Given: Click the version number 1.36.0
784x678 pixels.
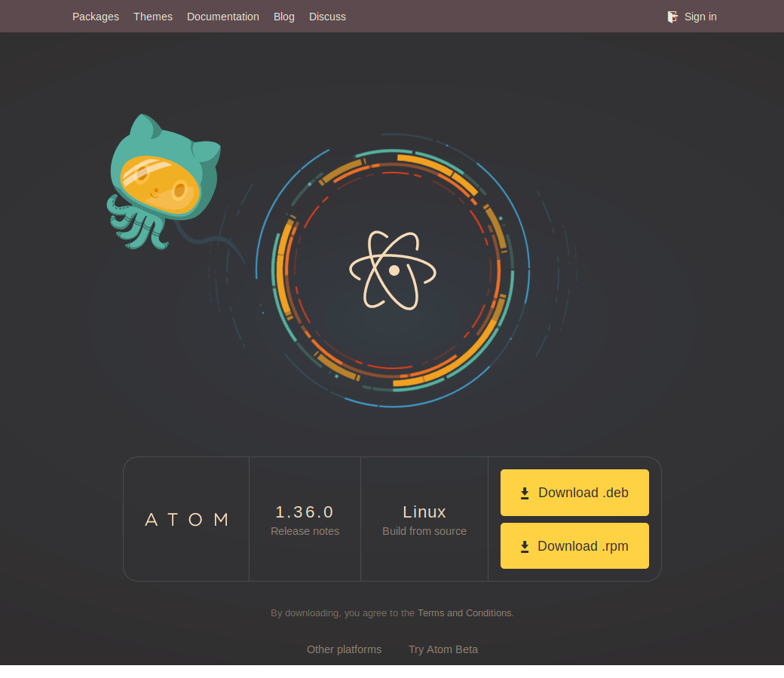Looking at the screenshot, I should pyautogui.click(x=305, y=512).
